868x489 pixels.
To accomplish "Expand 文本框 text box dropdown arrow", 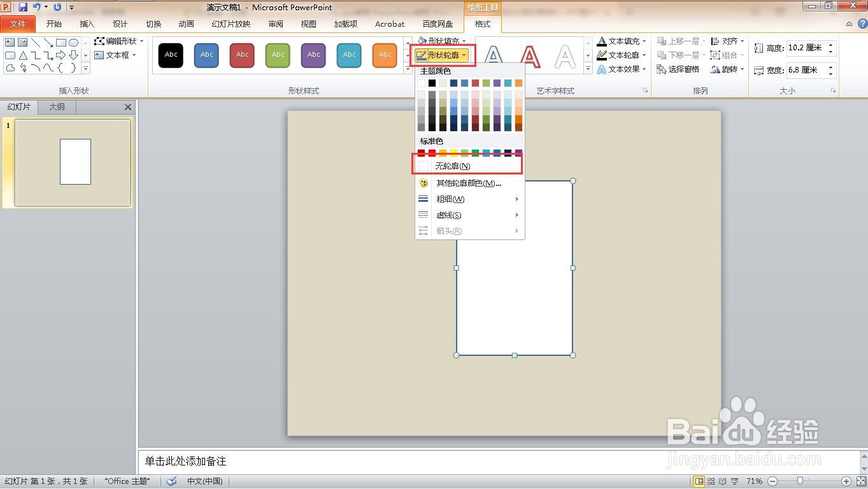I will click(x=134, y=55).
